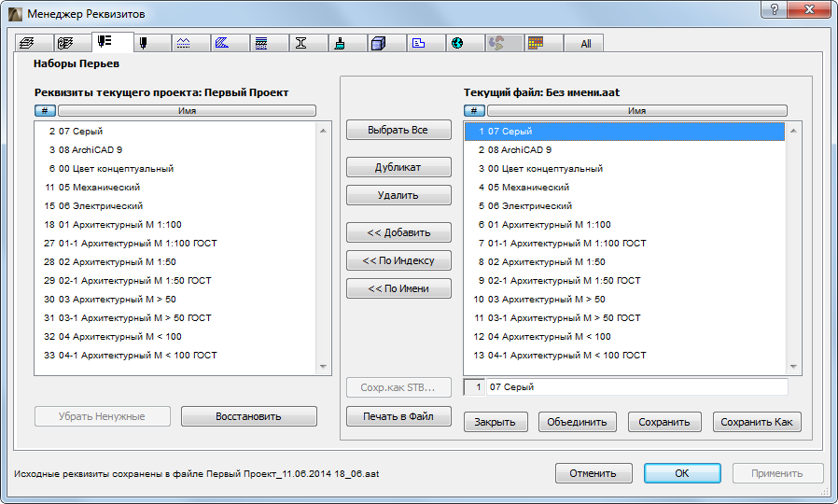This screenshot has width=838, height=504.
Task: Edit the pen set name field '07 Серый'
Action: coord(636,387)
